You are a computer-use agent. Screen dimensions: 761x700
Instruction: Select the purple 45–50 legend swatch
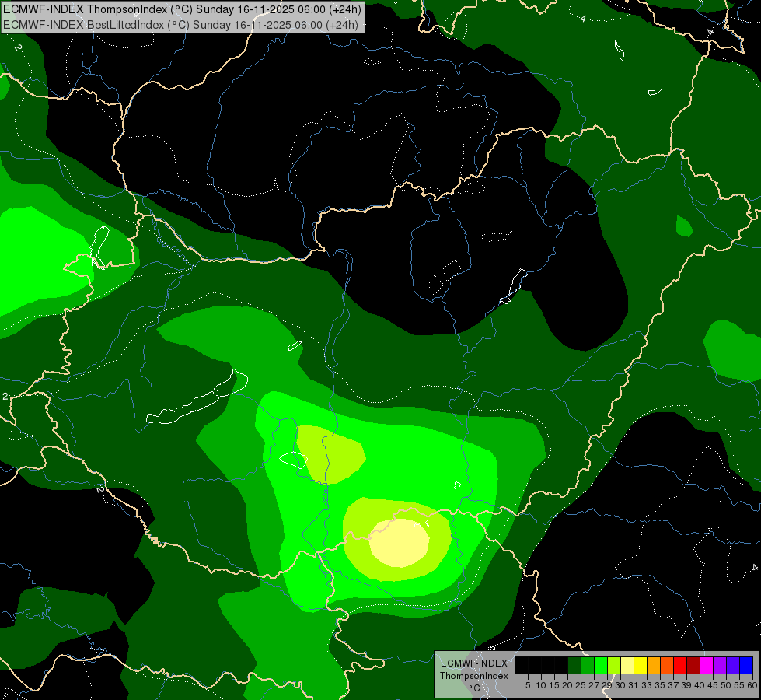tap(721, 665)
